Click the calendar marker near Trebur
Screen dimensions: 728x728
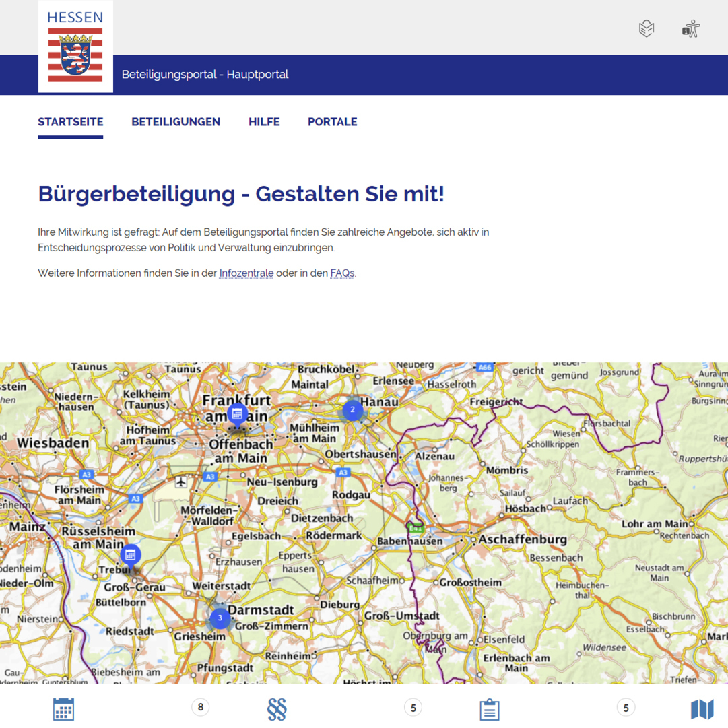point(131,554)
